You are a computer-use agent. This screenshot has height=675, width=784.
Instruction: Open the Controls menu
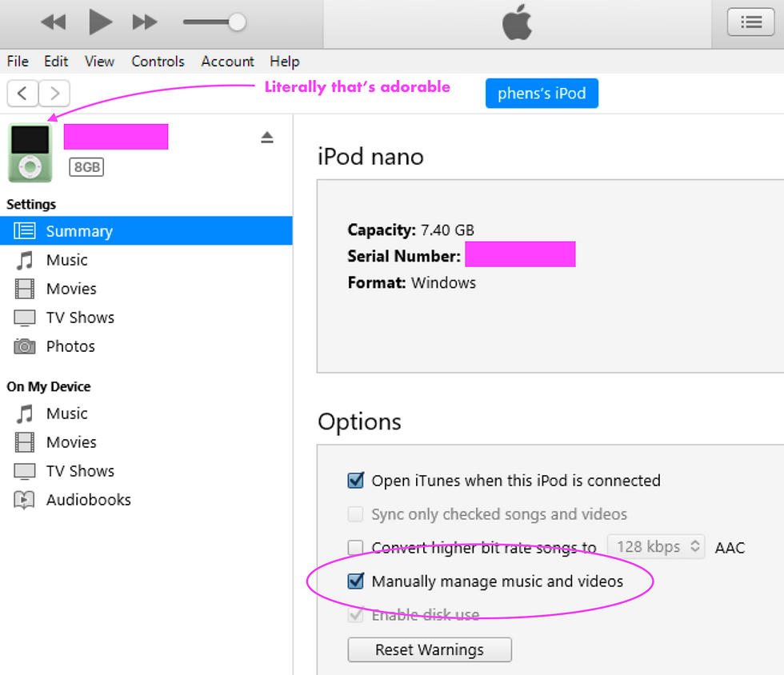click(158, 62)
